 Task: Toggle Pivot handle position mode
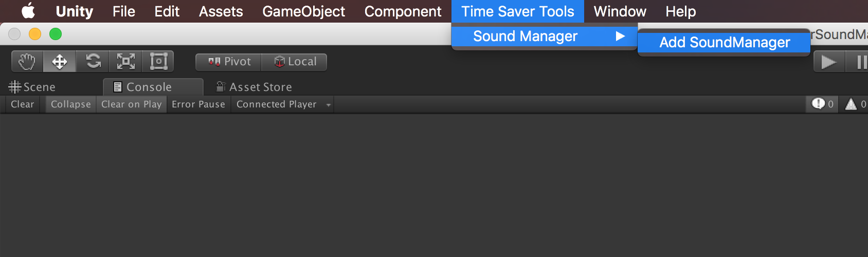click(229, 62)
